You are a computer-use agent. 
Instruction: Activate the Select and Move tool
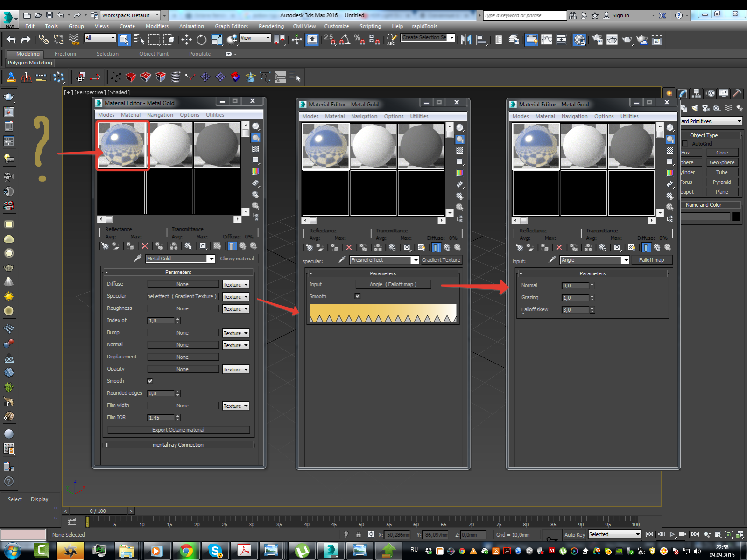[186, 40]
